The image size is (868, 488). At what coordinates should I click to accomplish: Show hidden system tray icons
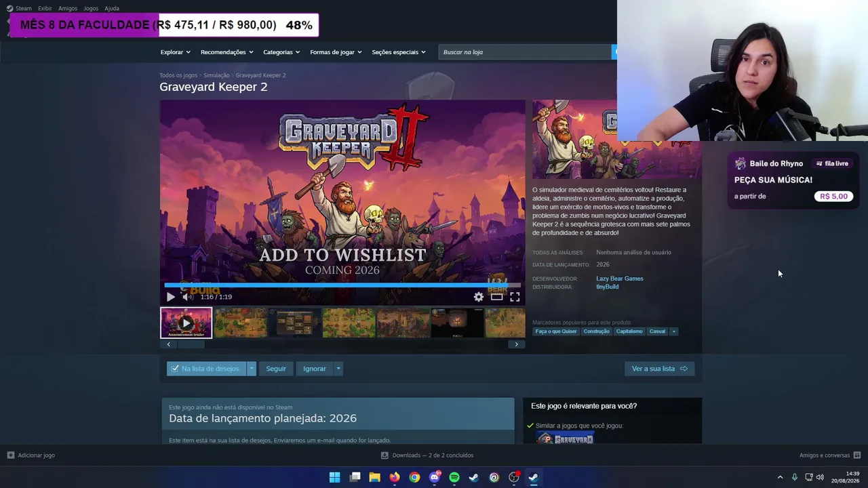click(780, 477)
